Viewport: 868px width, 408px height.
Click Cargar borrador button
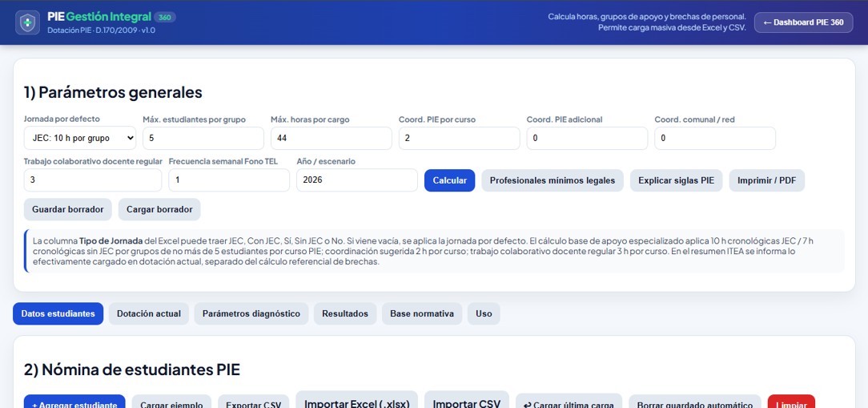point(159,209)
